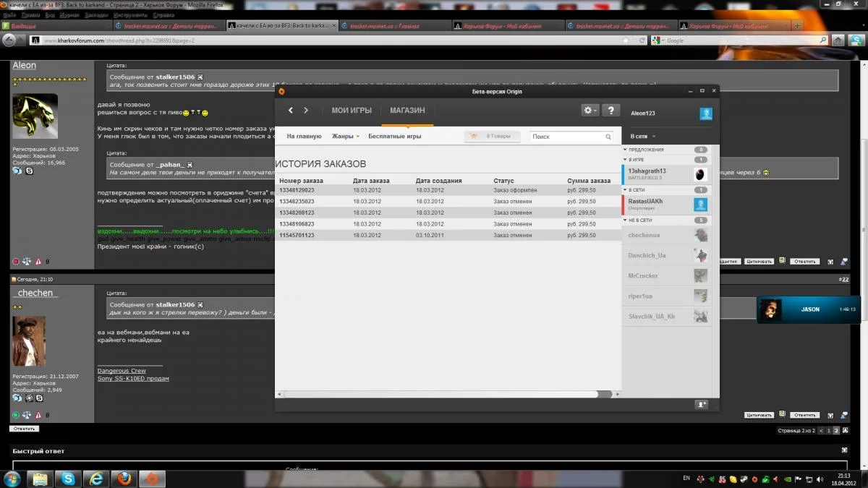Open the Origin settings gear menu
Viewport: 868px width, 488px height.
[590, 111]
